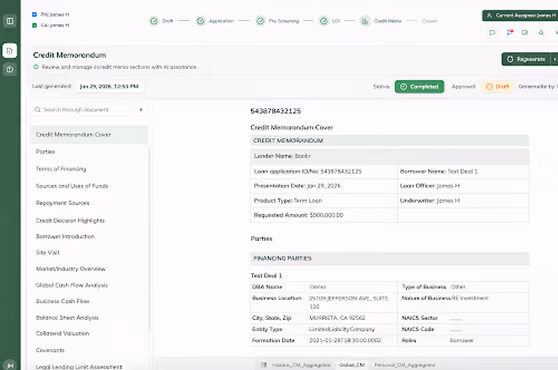Open the notifications bell icon

coord(541,33)
